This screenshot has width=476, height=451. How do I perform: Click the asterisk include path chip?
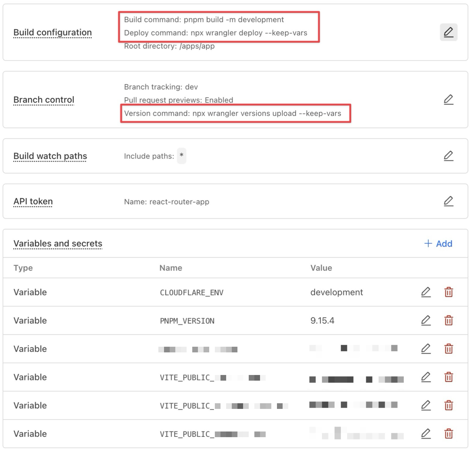[182, 156]
